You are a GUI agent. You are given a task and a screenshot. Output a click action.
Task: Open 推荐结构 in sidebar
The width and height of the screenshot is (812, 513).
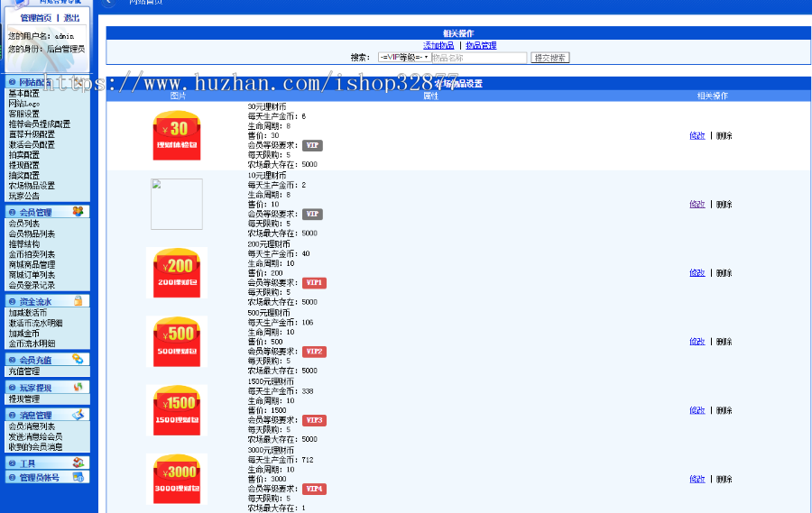(x=23, y=244)
